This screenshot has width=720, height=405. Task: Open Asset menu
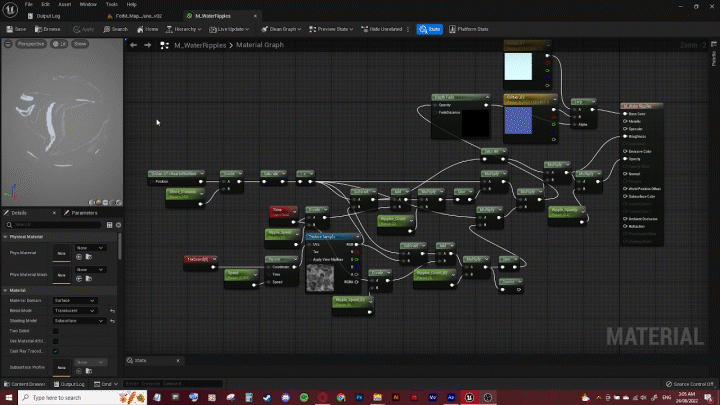(x=65, y=4)
